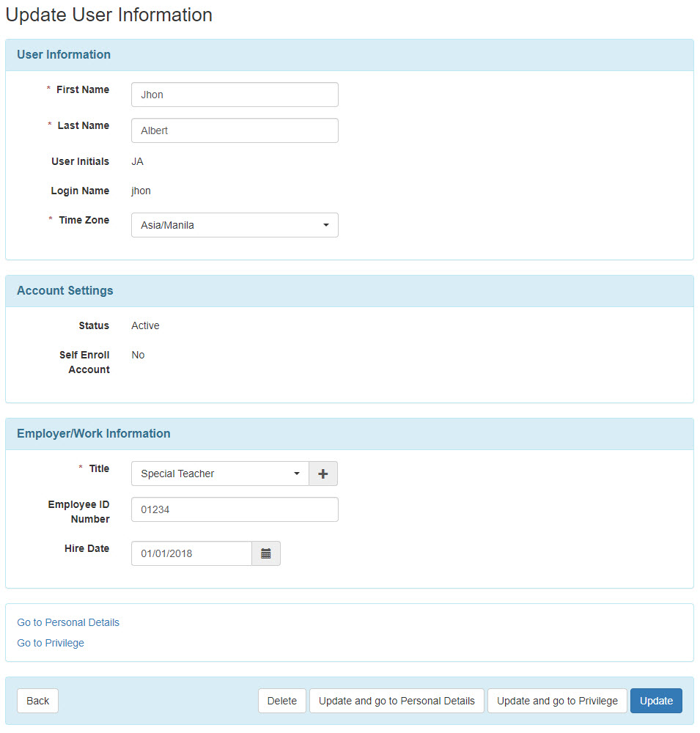This screenshot has width=700, height=733.
Task: Click the Last Name input field
Action: [x=235, y=131]
